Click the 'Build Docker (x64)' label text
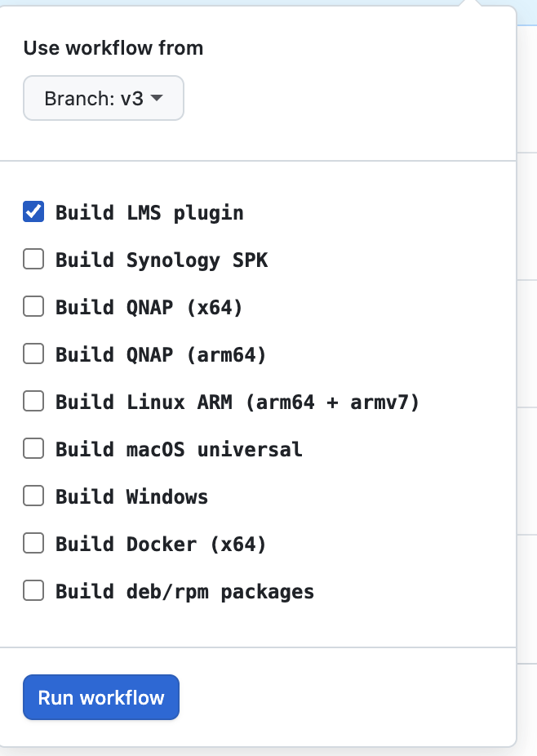The image size is (537, 756). pyautogui.click(x=161, y=545)
